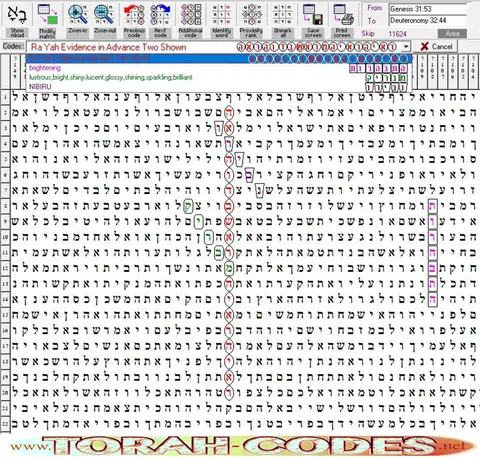Click row number 22 header
The height and width of the screenshot is (458, 480).
(5, 424)
